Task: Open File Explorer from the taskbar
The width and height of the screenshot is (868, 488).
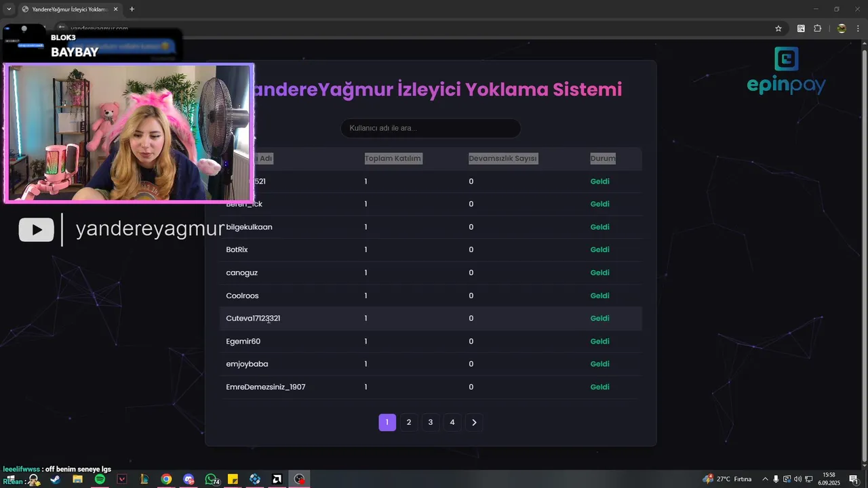Action: click(x=77, y=479)
